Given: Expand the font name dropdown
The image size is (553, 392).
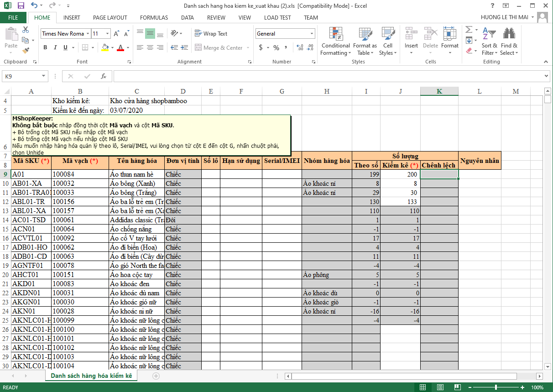Looking at the screenshot, I should [x=88, y=34].
